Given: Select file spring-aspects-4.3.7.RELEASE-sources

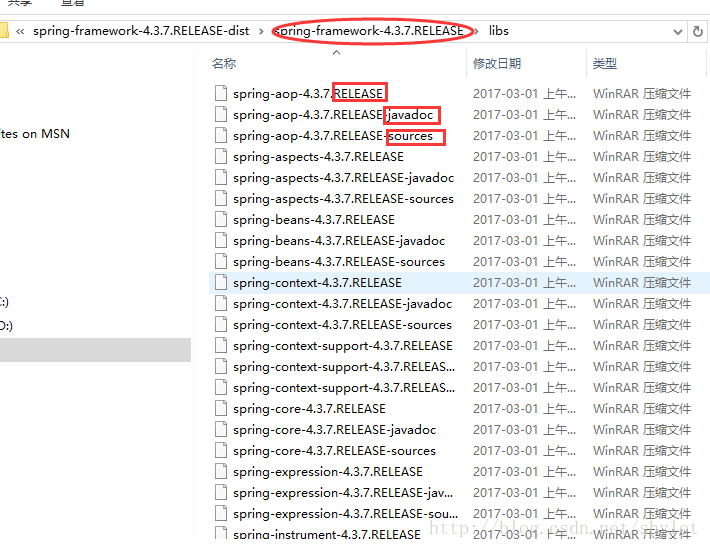Looking at the screenshot, I should (x=343, y=198).
